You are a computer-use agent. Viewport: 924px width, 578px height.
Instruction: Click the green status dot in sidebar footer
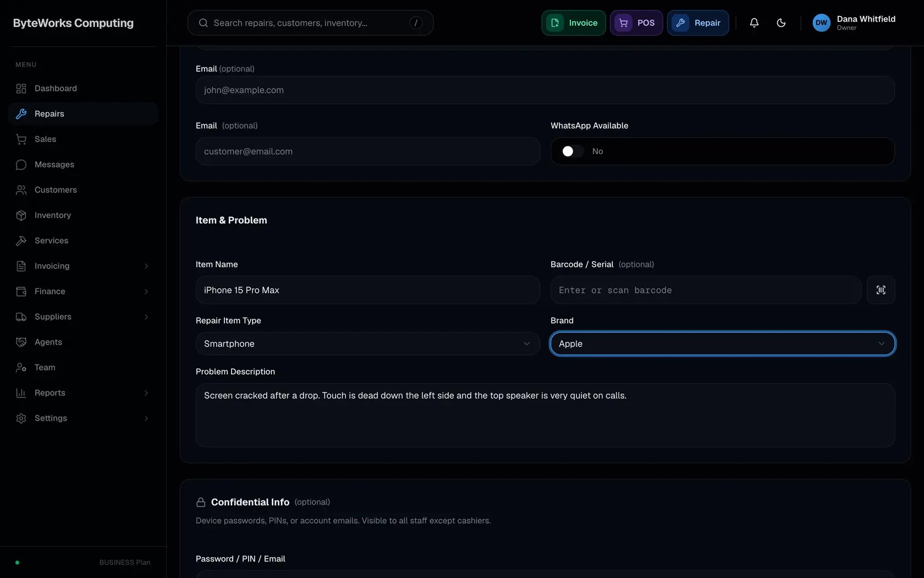click(18, 563)
